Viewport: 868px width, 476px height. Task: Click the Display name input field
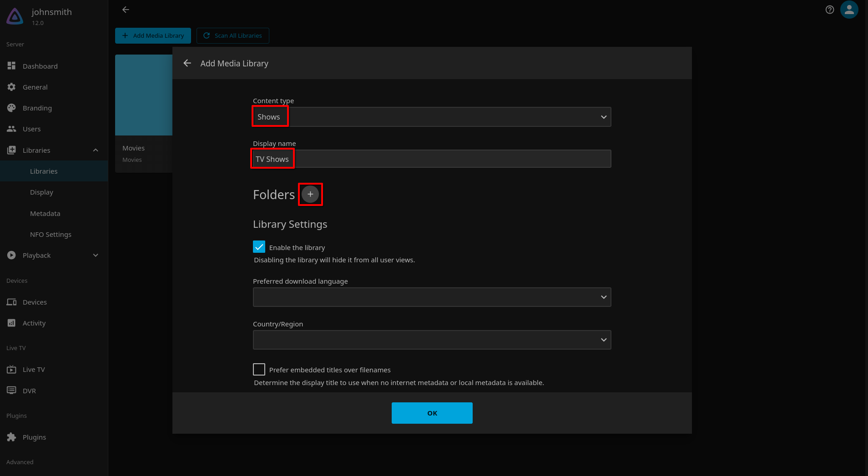tap(432, 159)
